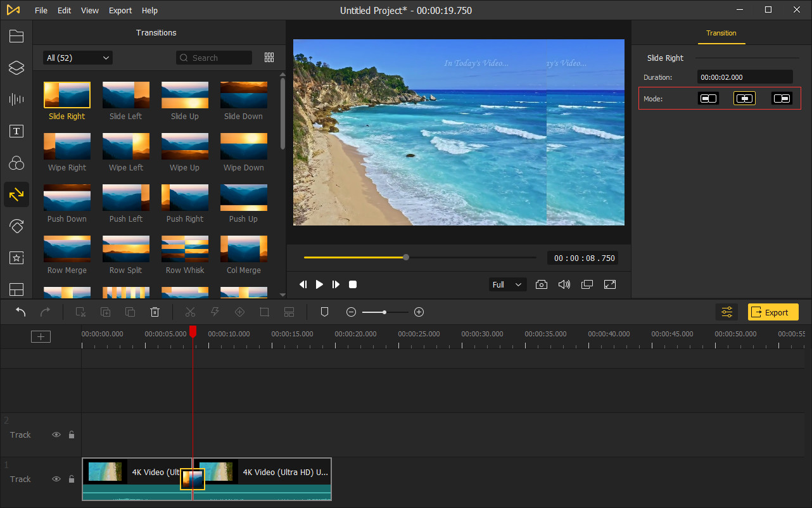Click the snapshot camera icon
The image size is (812, 508).
tap(541, 284)
